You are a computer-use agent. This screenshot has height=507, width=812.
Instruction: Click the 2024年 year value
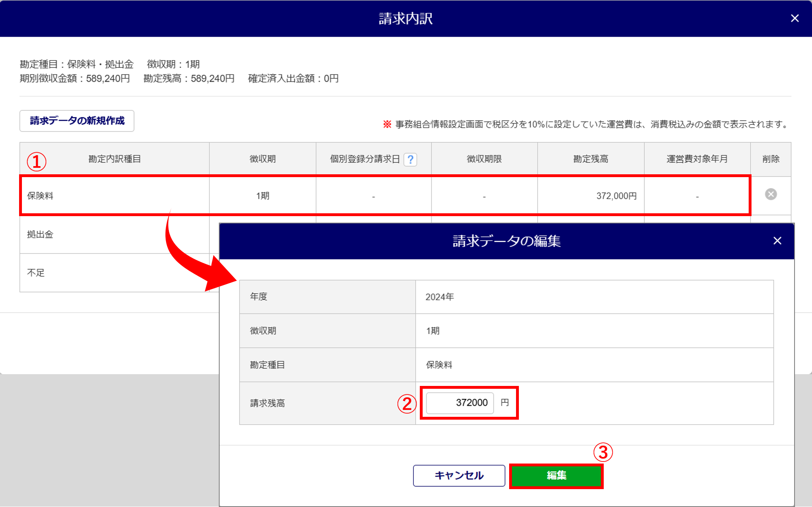click(439, 297)
